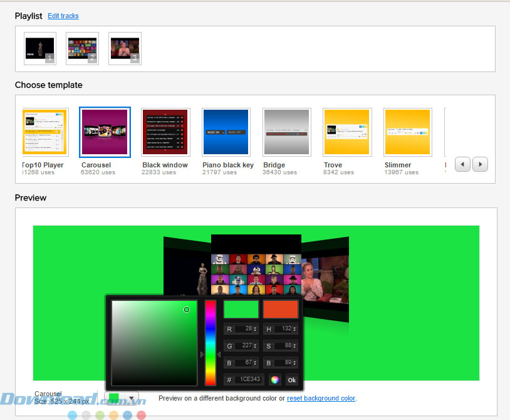Click the rainbow hue slider strip
The height and width of the screenshot is (420, 510).
[211, 343]
